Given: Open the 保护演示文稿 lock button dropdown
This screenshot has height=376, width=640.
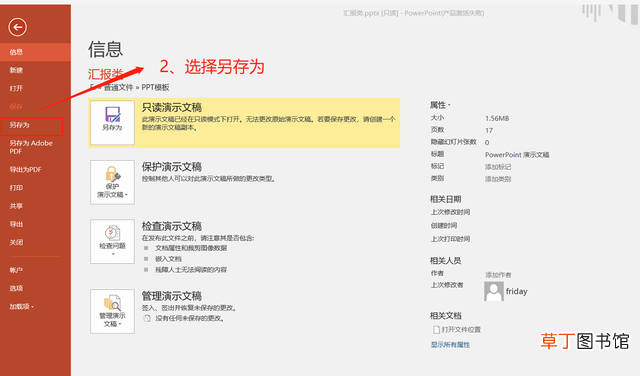Looking at the screenshot, I should point(112,182).
